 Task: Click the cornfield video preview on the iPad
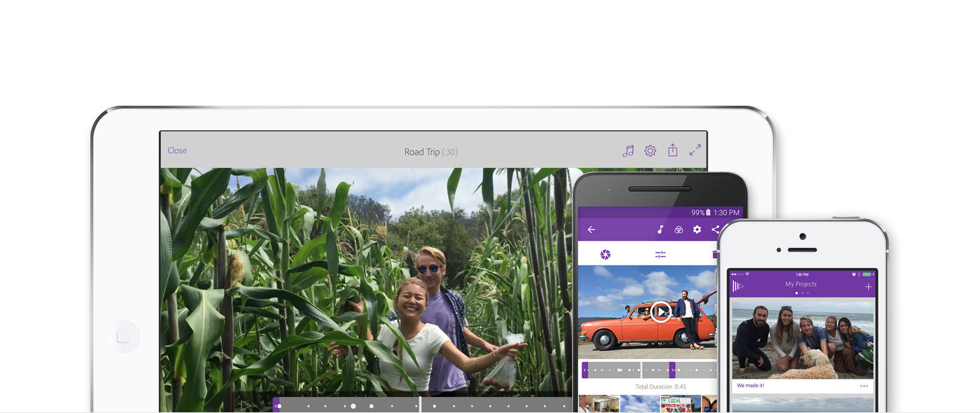pyautogui.click(x=366, y=281)
